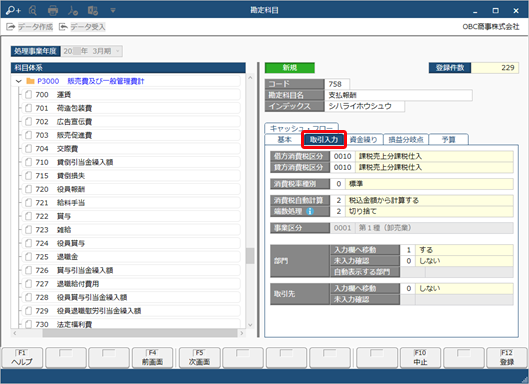
Task: Switch to the 予算 tab
Action: click(x=449, y=140)
